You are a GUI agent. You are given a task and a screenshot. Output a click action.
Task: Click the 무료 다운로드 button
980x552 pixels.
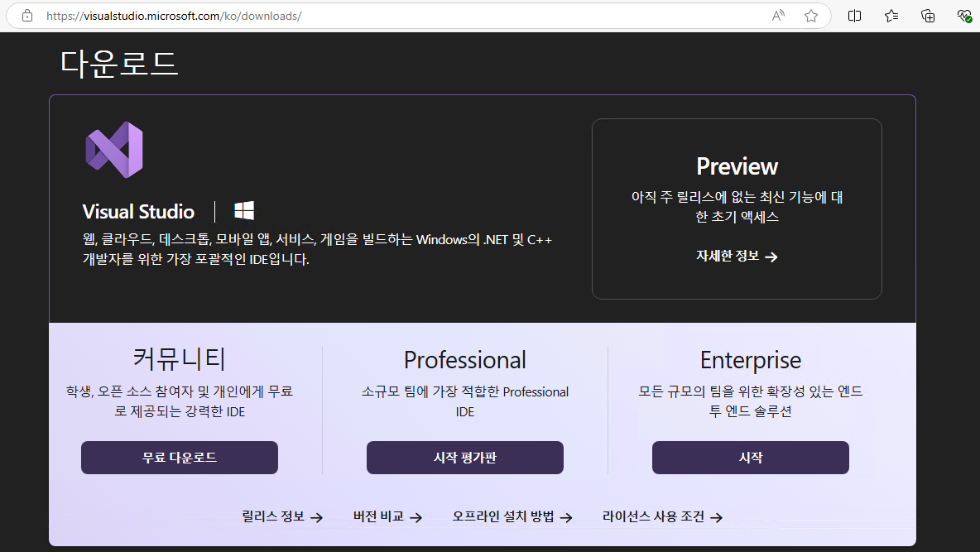click(x=179, y=457)
